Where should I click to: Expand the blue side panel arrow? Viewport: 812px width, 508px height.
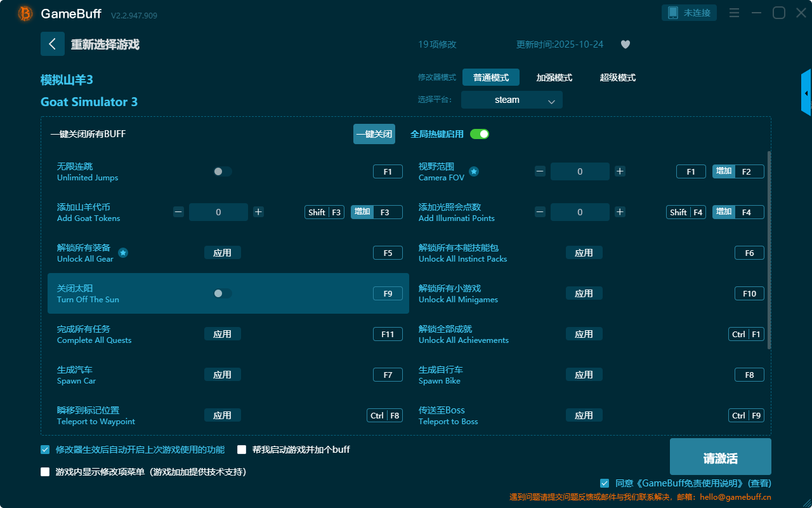pyautogui.click(x=806, y=93)
